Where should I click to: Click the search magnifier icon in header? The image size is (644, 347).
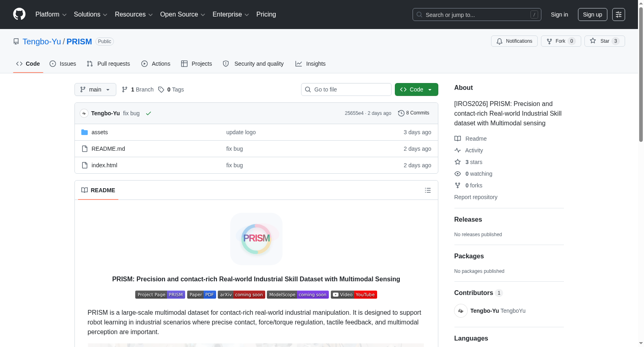[x=419, y=15]
